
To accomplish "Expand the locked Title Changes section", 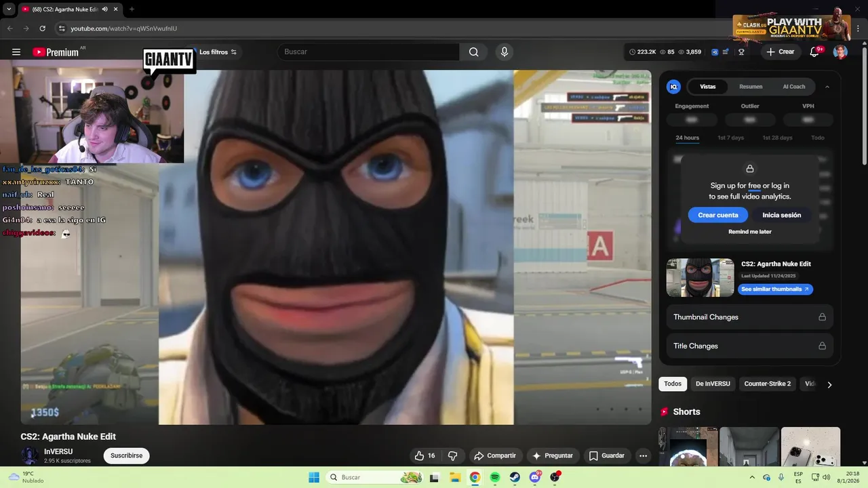I will tap(749, 346).
